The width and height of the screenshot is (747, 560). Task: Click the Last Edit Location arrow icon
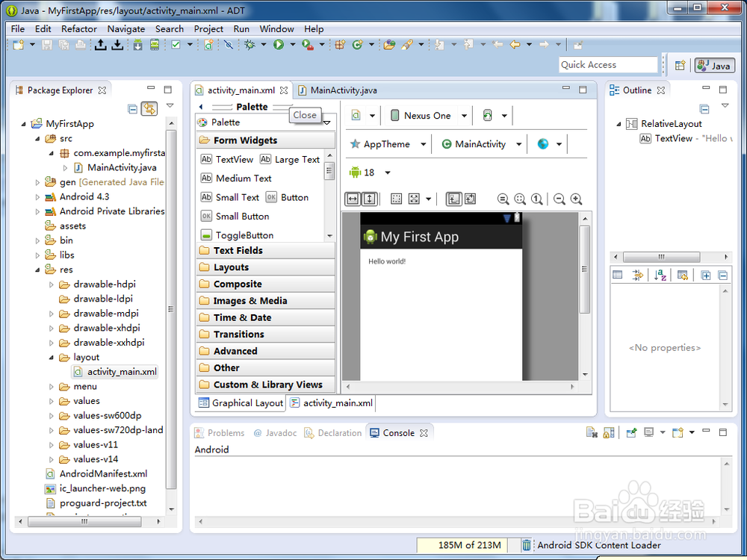point(498,45)
